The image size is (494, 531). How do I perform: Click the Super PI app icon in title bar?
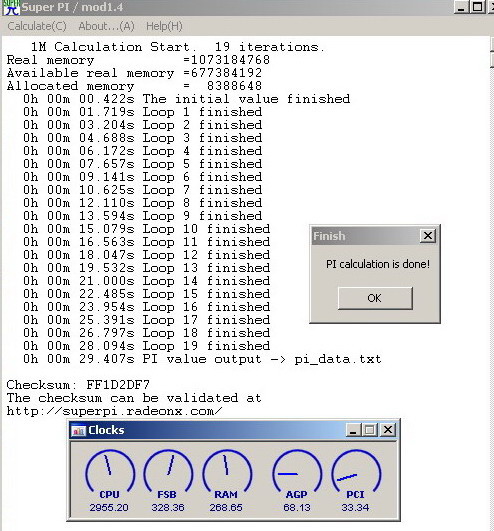11,7
